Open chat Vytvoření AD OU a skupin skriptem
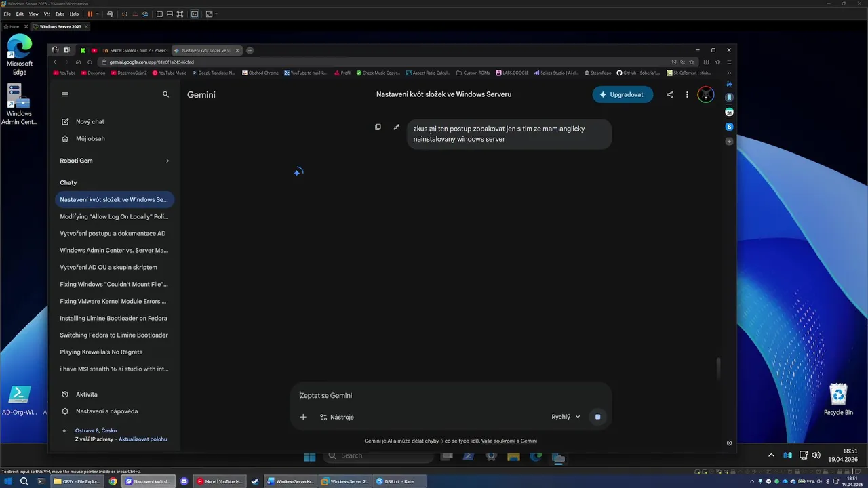This screenshot has height=488, width=868. pyautogui.click(x=114, y=267)
